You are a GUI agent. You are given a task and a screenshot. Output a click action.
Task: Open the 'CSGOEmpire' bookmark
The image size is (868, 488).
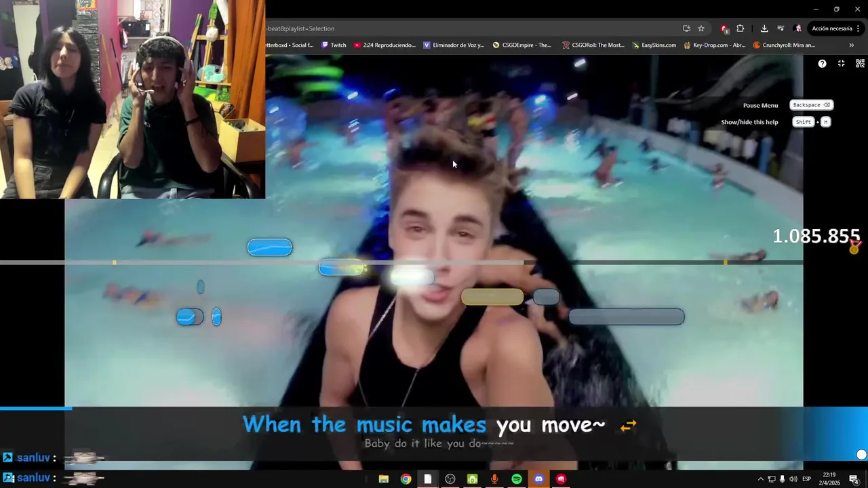coord(522,45)
